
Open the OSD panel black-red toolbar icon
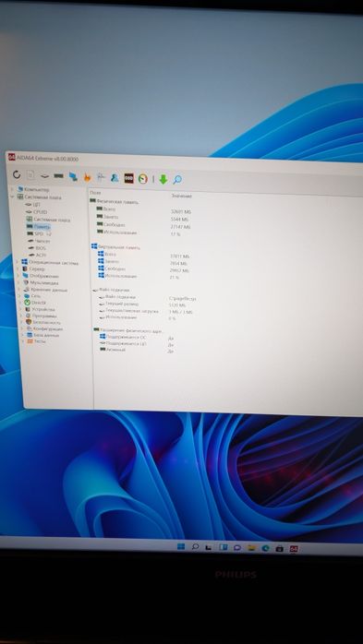(x=128, y=178)
